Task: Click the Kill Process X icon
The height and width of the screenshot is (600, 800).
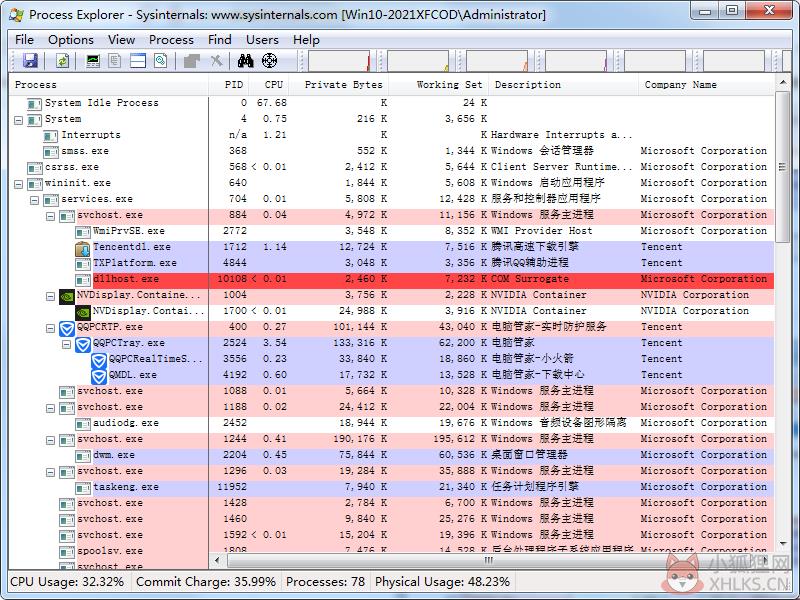Action: point(216,61)
